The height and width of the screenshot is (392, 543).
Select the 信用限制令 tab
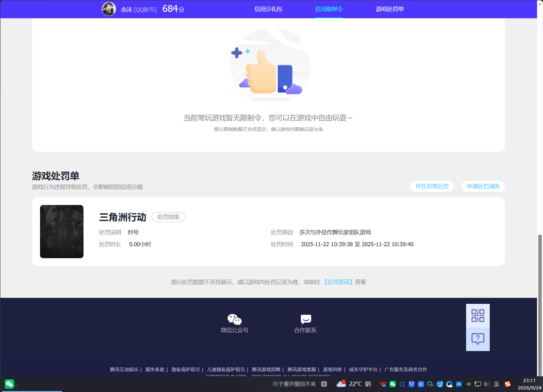[329, 9]
